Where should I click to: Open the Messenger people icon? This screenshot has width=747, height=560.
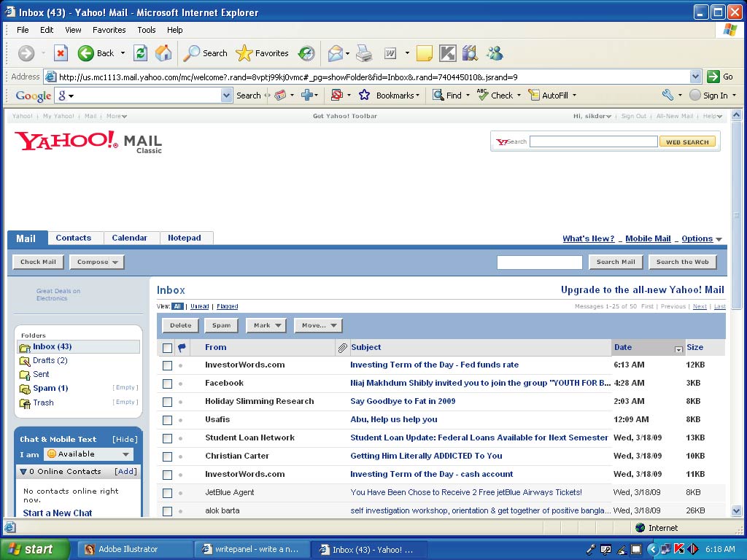[495, 53]
